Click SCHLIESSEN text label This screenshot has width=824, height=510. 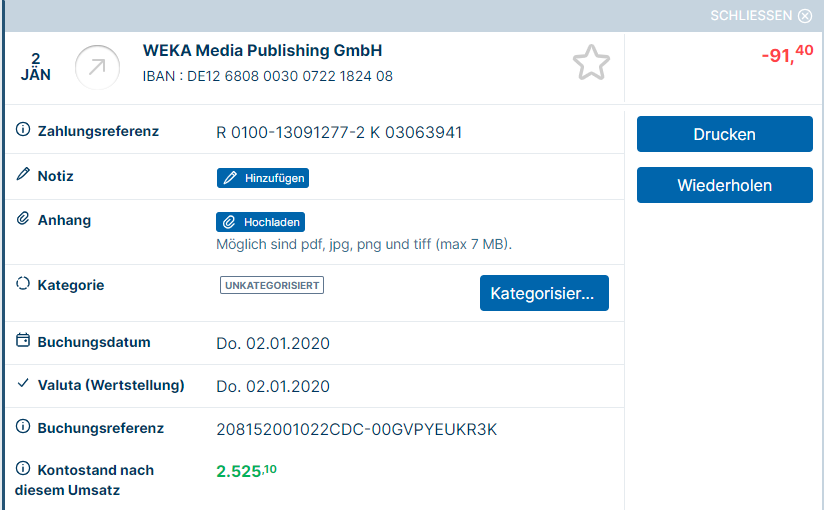751,16
